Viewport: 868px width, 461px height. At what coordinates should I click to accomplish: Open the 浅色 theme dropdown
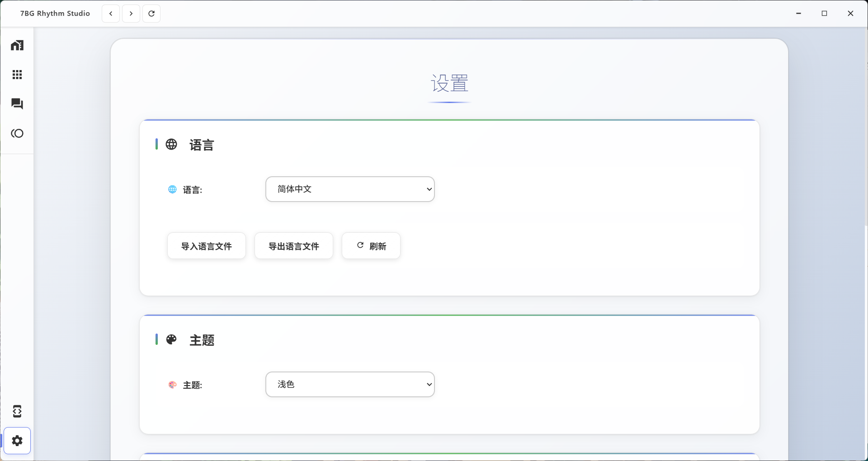coord(350,384)
